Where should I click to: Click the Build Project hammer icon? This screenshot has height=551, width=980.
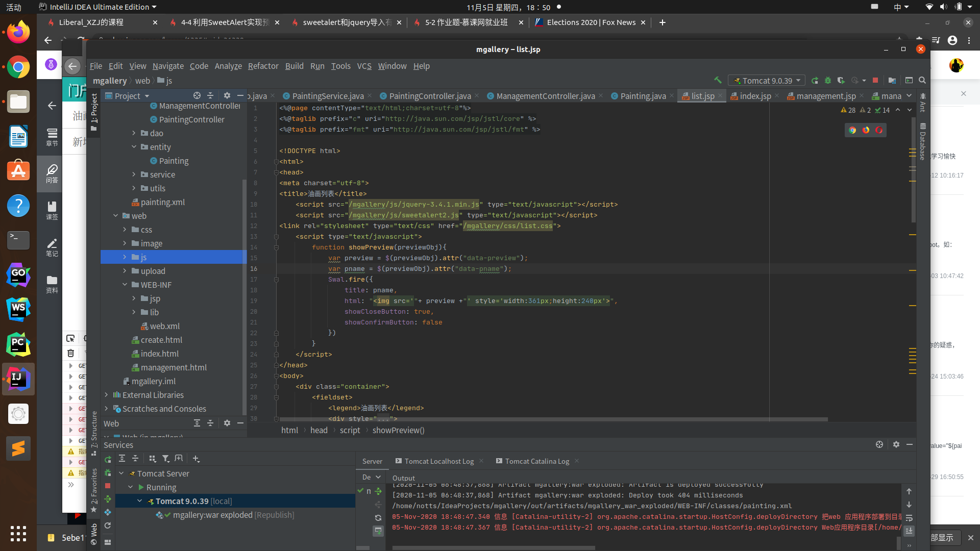click(x=718, y=80)
